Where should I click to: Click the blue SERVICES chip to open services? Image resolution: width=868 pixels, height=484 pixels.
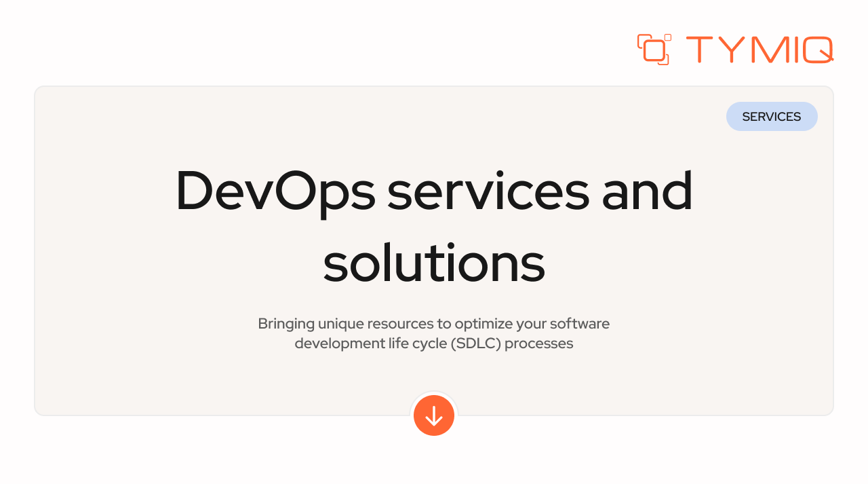[772, 116]
